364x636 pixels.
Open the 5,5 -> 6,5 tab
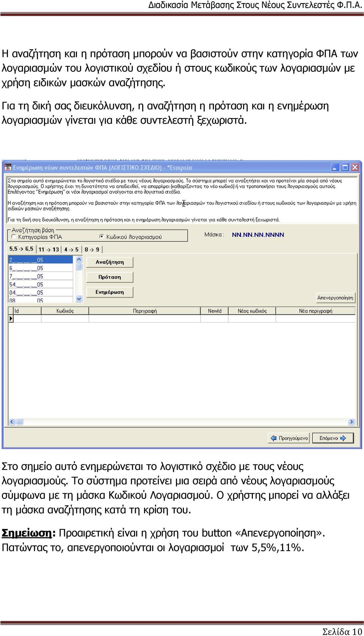click(x=21, y=249)
